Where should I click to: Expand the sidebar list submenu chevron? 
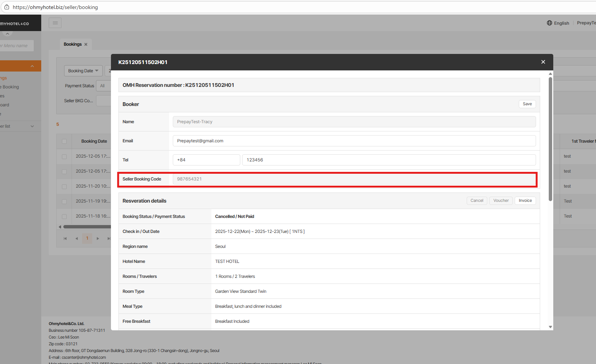32,126
